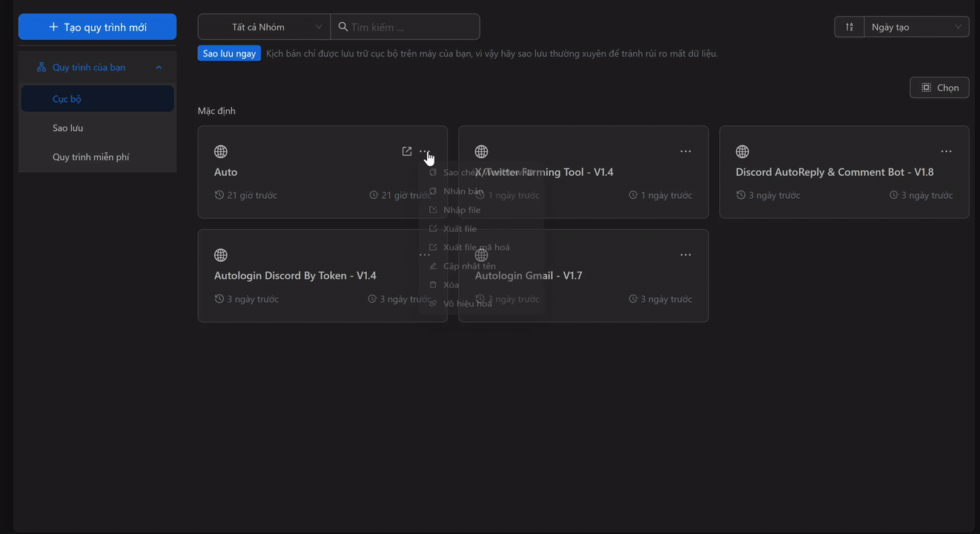
Task: Collapse the 'Quy trình của bạn' section
Action: 158,66
